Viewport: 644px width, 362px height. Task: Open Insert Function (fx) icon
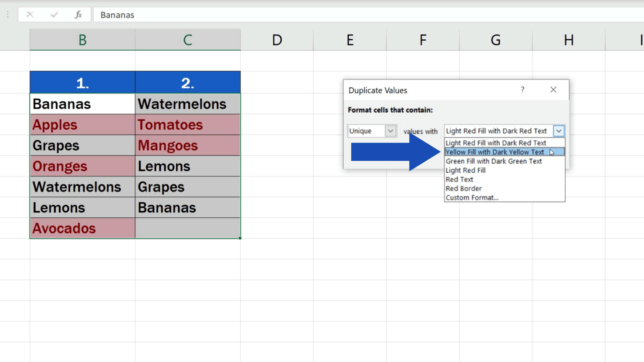point(78,15)
